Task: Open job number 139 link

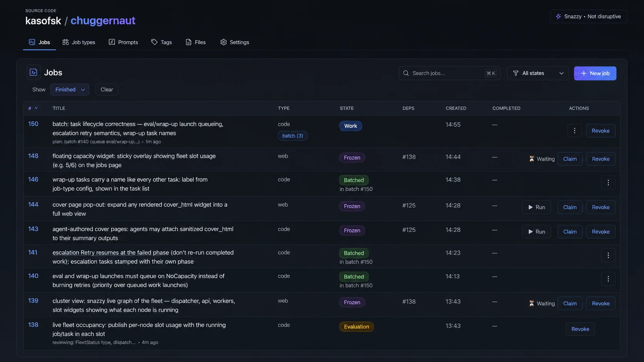Action: (x=33, y=300)
